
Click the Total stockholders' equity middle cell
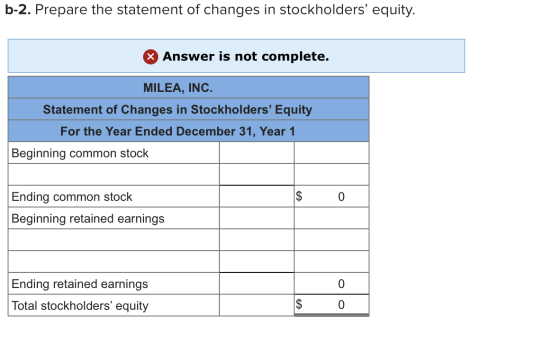257,305
